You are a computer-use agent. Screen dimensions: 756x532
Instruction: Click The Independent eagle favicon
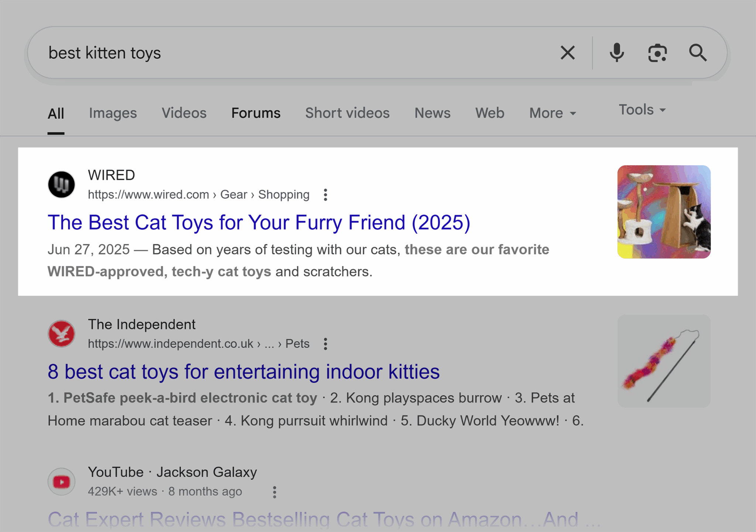click(x=61, y=334)
